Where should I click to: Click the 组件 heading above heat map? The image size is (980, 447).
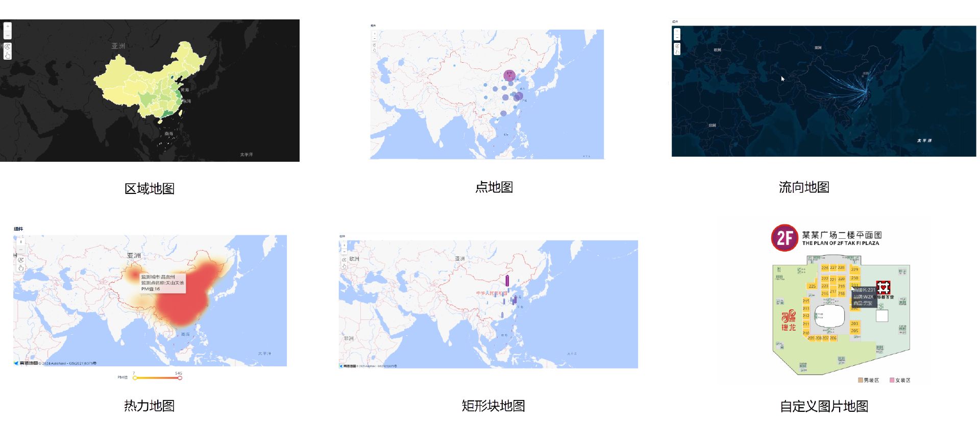(x=18, y=229)
